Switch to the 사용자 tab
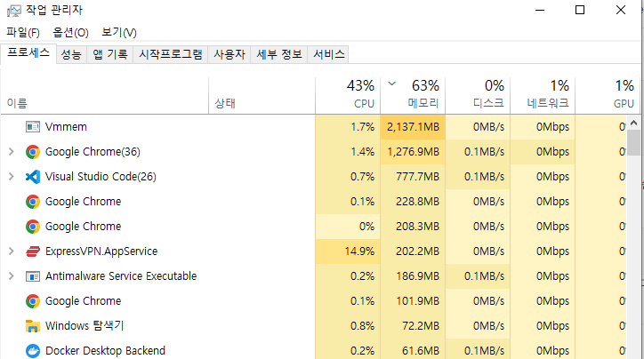Screen dimensions: 644x359 click(229, 54)
